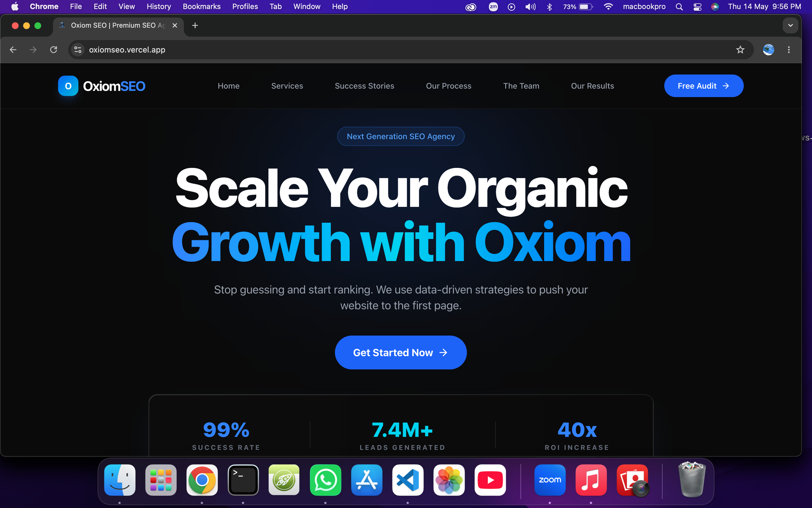Open the Chrome Edit menu
812x508 pixels.
tap(100, 7)
